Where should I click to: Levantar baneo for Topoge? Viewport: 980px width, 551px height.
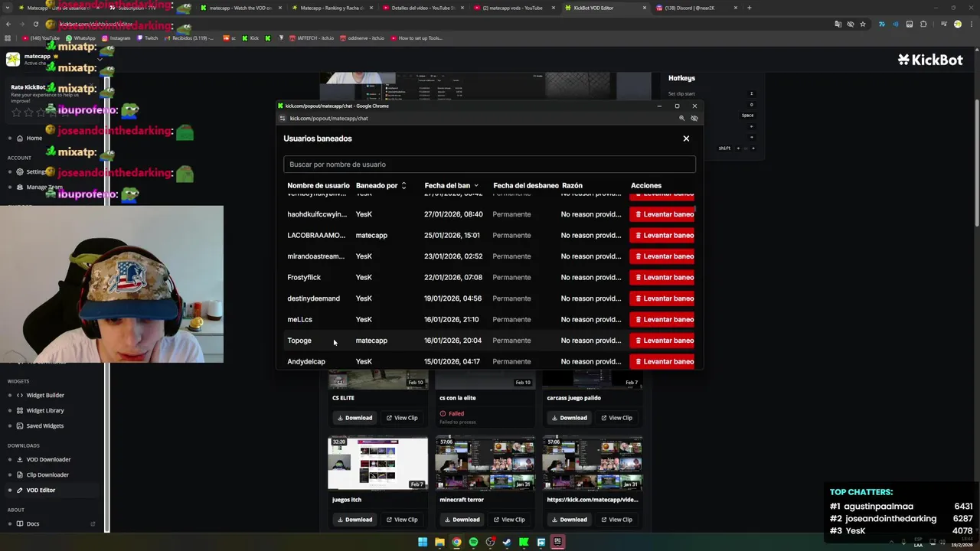click(662, 341)
